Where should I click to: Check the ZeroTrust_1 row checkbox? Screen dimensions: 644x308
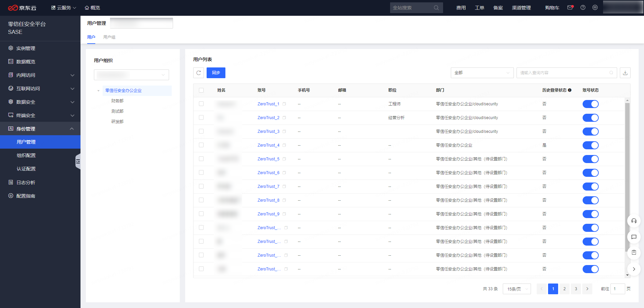pos(201,104)
